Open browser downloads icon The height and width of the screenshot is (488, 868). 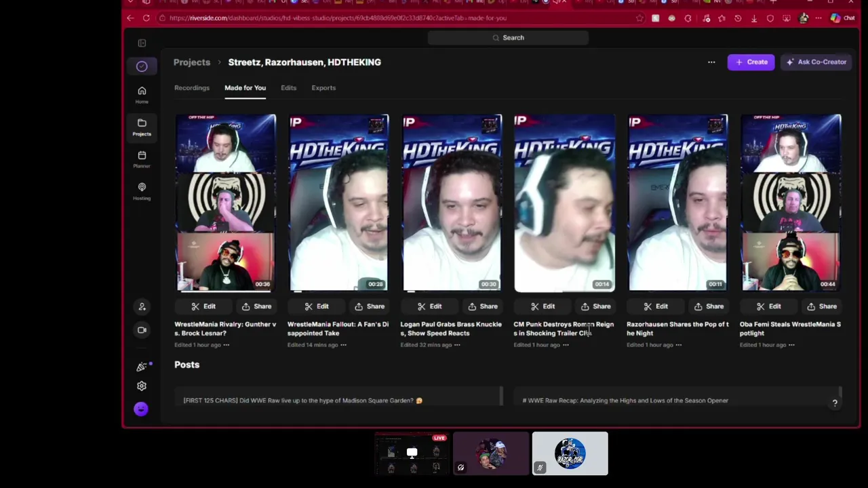point(754,18)
